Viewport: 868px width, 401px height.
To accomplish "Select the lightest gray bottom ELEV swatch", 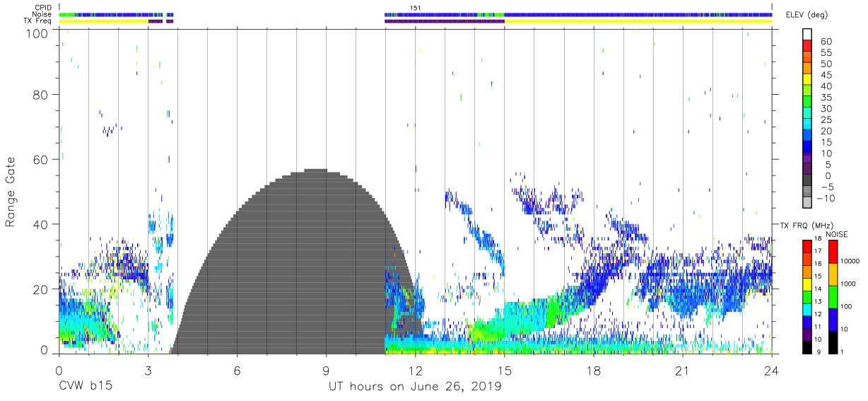I will tap(807, 203).
